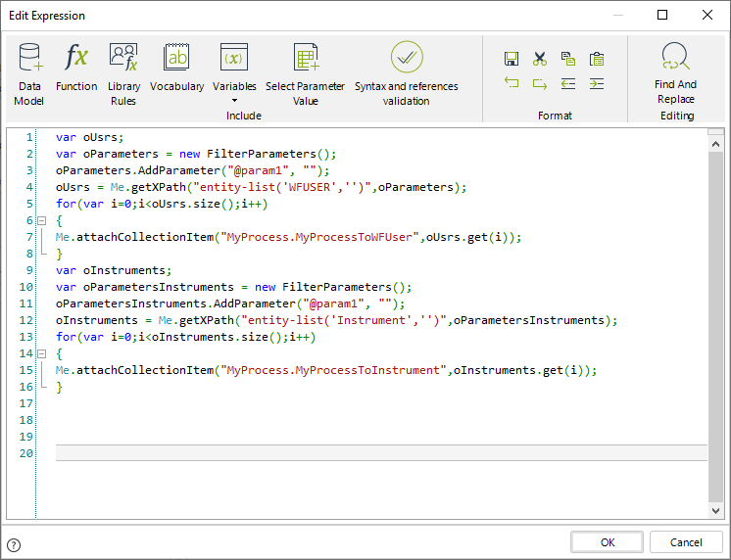Click line number 17 in the gutter

coord(26,403)
